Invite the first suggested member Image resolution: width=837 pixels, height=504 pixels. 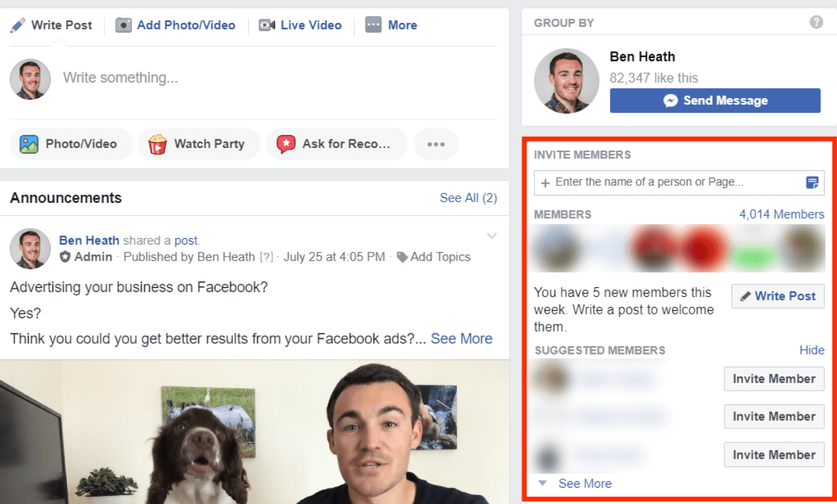(774, 379)
